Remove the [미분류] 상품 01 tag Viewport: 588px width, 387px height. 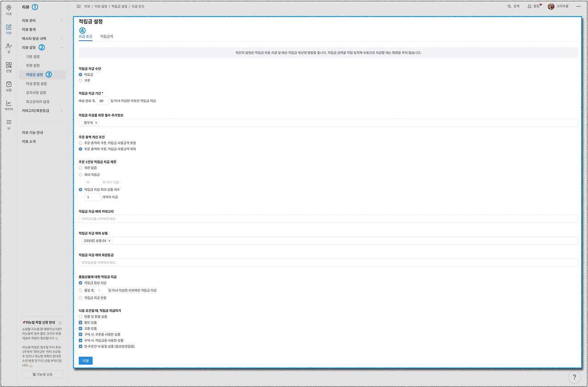[x=109, y=241]
